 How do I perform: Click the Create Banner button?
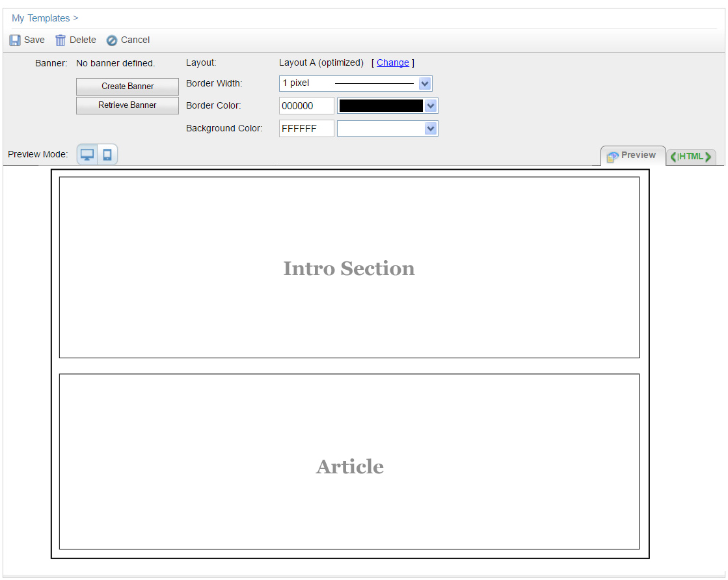coord(128,86)
